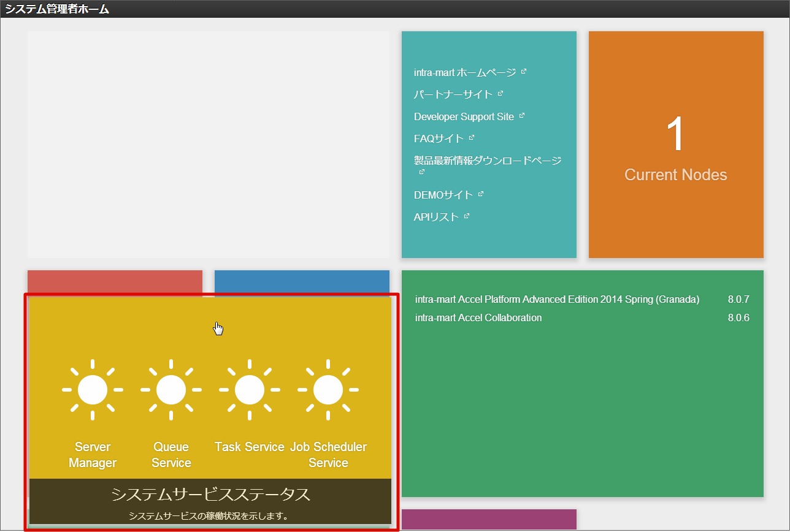Open the purple tile at the bottom
The image size is (790, 532).
pyautogui.click(x=489, y=519)
